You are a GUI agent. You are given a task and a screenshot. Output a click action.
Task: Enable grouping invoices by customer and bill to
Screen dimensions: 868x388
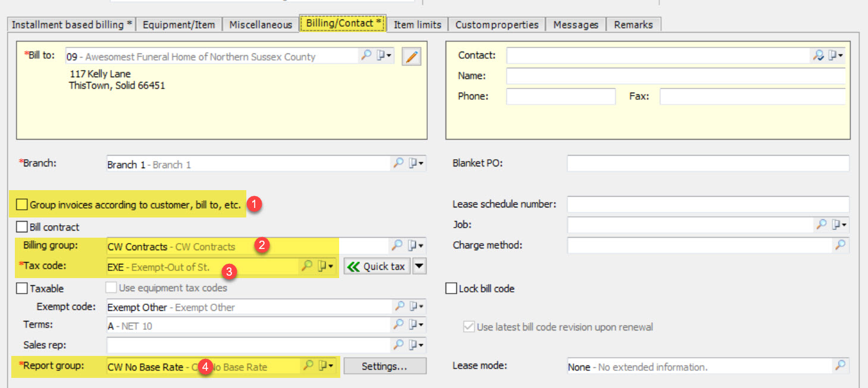[x=22, y=204]
